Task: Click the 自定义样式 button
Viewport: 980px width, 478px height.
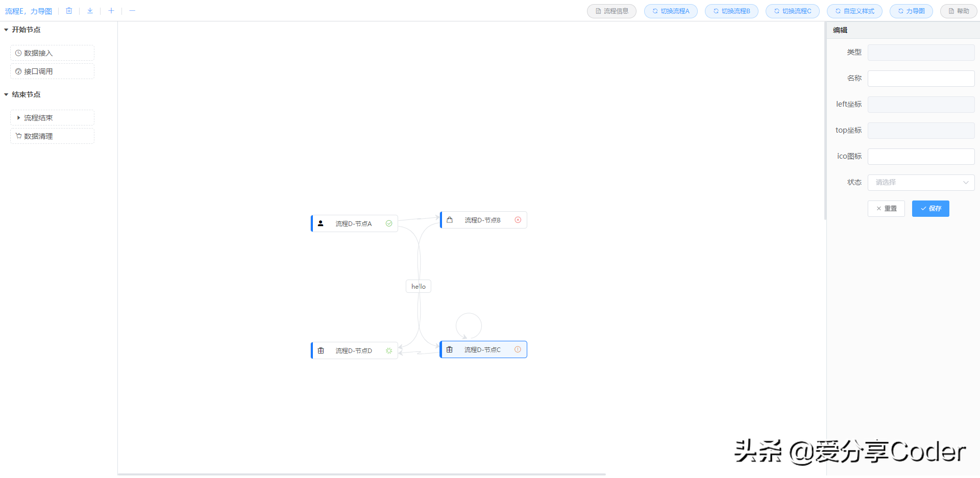Action: click(x=854, y=11)
